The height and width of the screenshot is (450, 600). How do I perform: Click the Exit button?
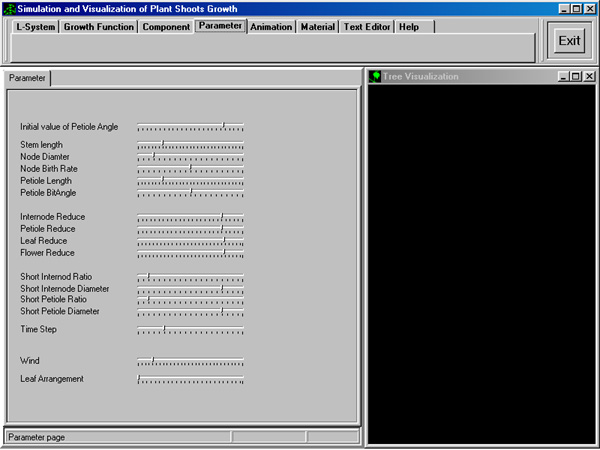(x=569, y=41)
